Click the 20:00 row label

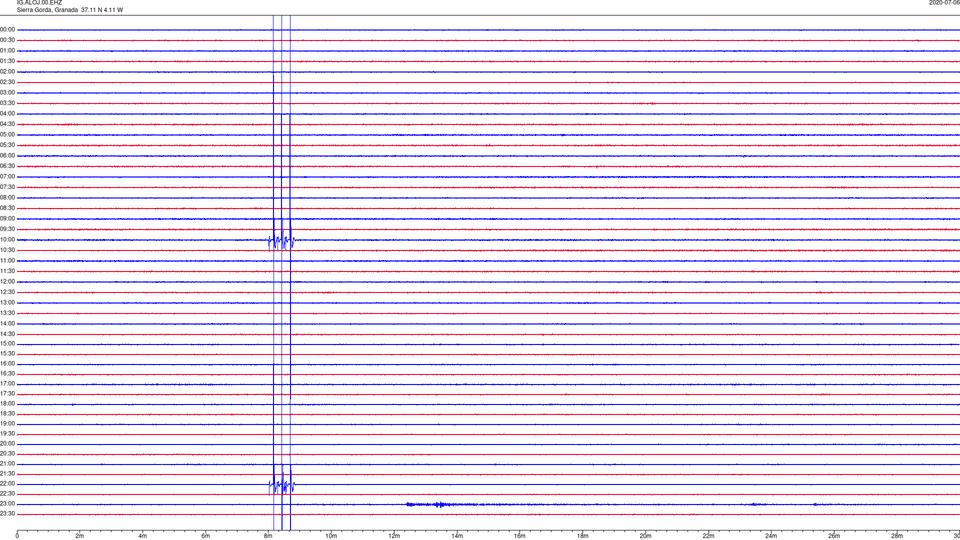[7, 444]
